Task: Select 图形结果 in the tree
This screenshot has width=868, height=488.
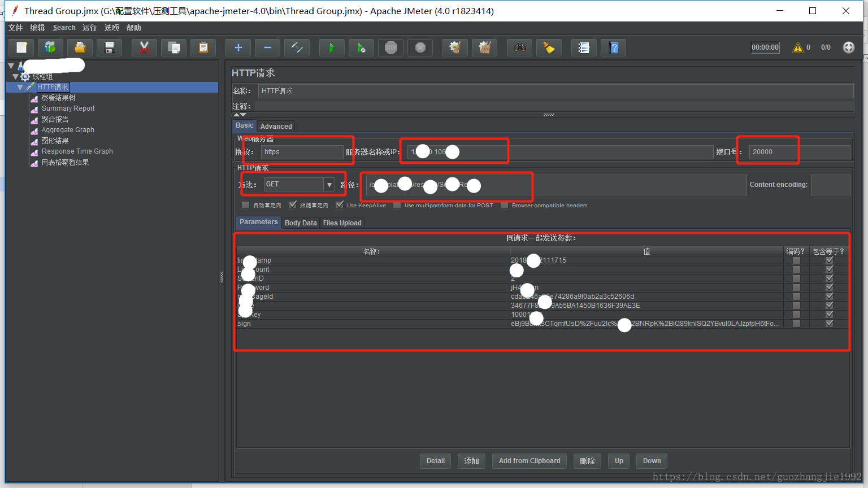Action: 55,141
